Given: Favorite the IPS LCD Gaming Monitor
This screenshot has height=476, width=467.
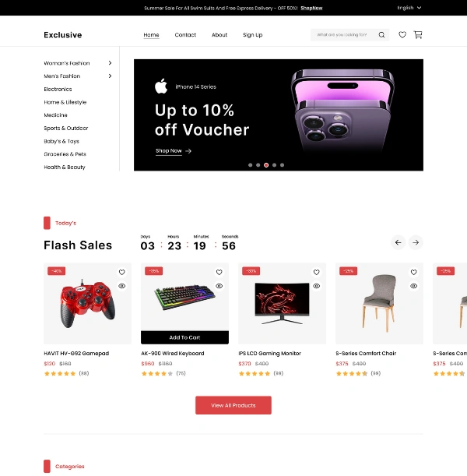Looking at the screenshot, I should pos(316,272).
